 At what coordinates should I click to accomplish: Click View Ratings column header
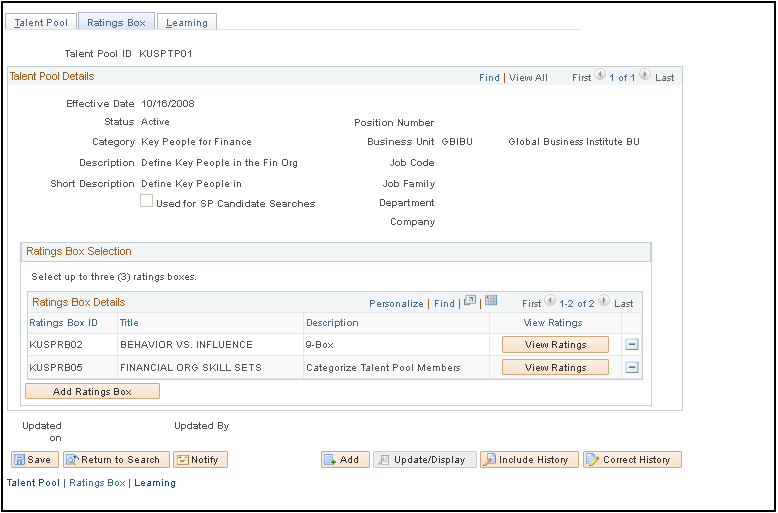coord(553,323)
